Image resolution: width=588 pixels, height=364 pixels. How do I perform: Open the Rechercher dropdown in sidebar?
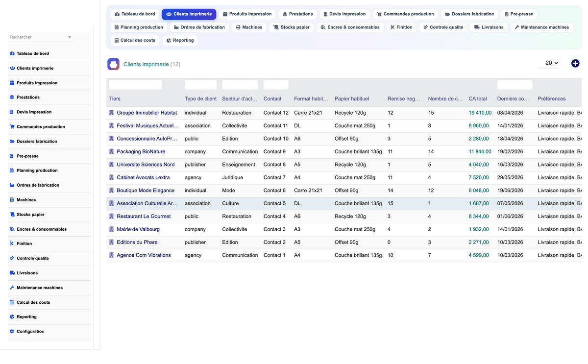(x=41, y=37)
